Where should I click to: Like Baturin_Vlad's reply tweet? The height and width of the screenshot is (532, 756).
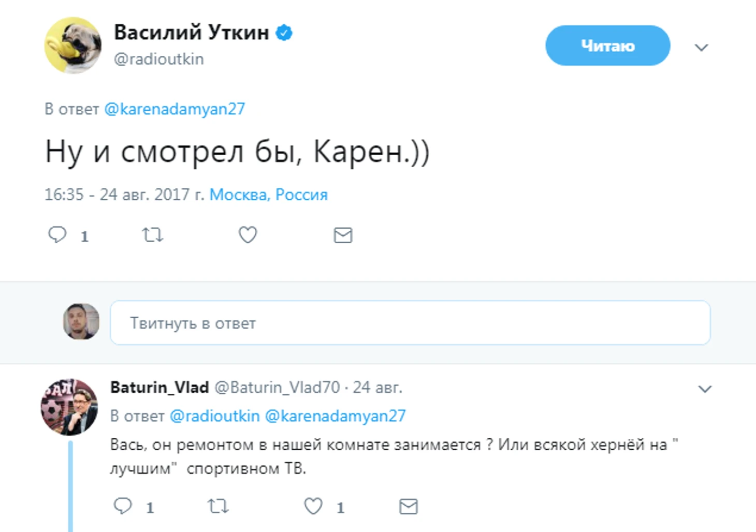pyautogui.click(x=313, y=506)
